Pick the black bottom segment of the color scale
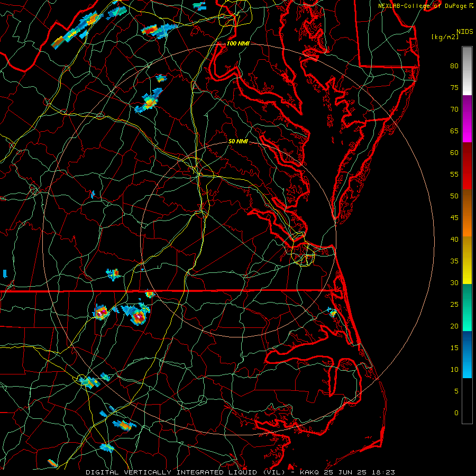 pos(467,400)
